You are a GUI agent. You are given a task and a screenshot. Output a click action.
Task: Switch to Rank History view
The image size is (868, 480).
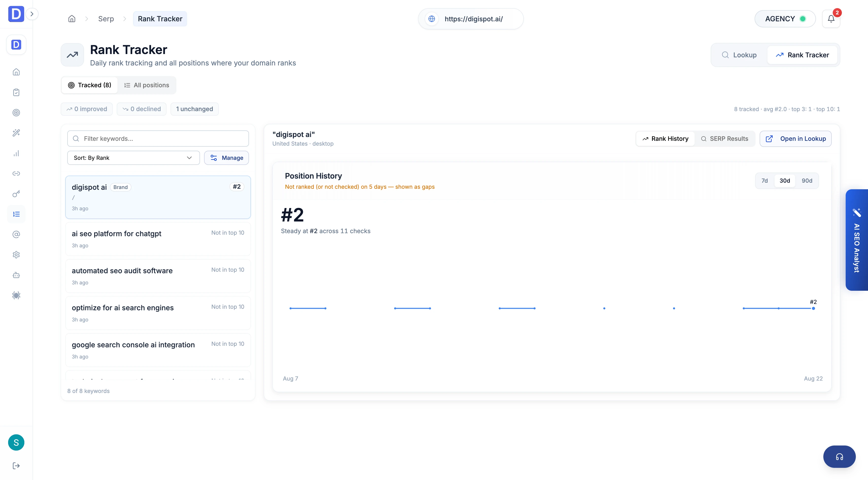click(665, 139)
